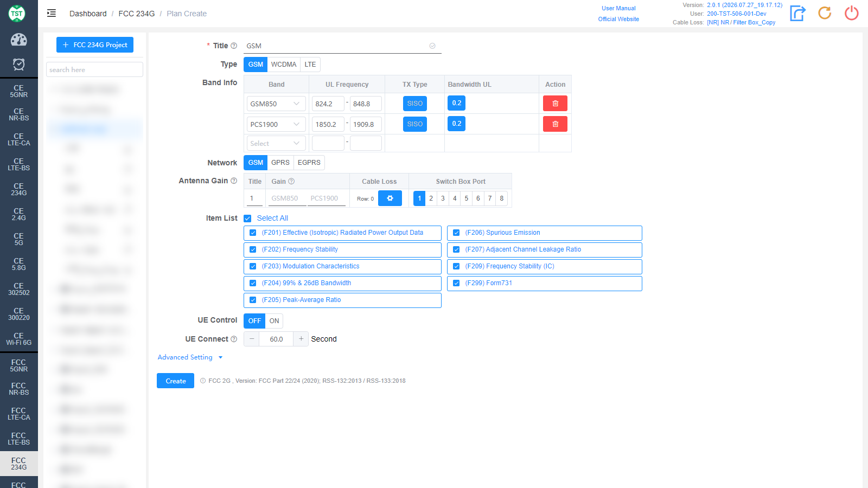
Task: Set UE Control to OFF
Action: coord(254,321)
